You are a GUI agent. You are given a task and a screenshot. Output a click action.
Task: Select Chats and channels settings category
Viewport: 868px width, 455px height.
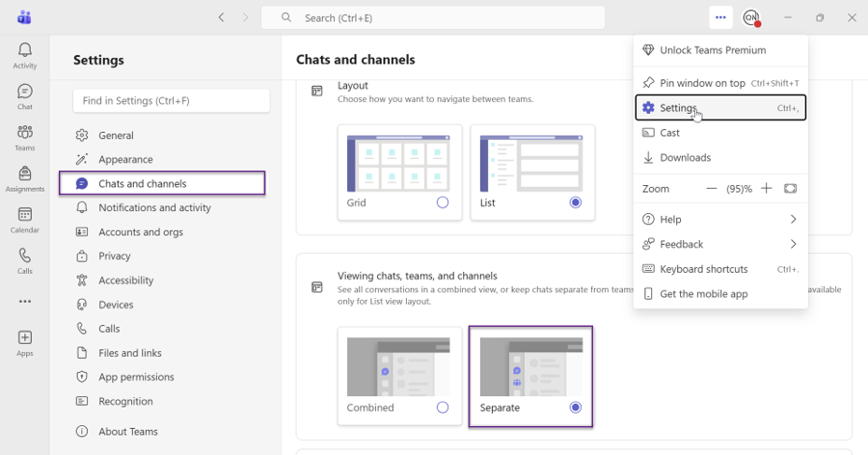tap(162, 183)
